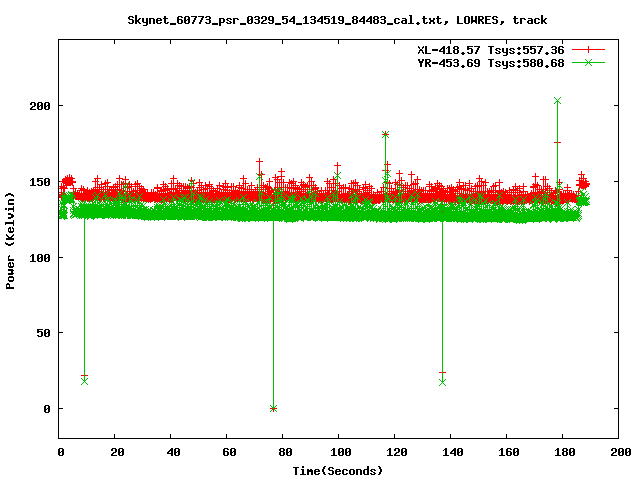Click the Time(Seconds) x-axis label
The image size is (640, 480).
click(x=338, y=471)
